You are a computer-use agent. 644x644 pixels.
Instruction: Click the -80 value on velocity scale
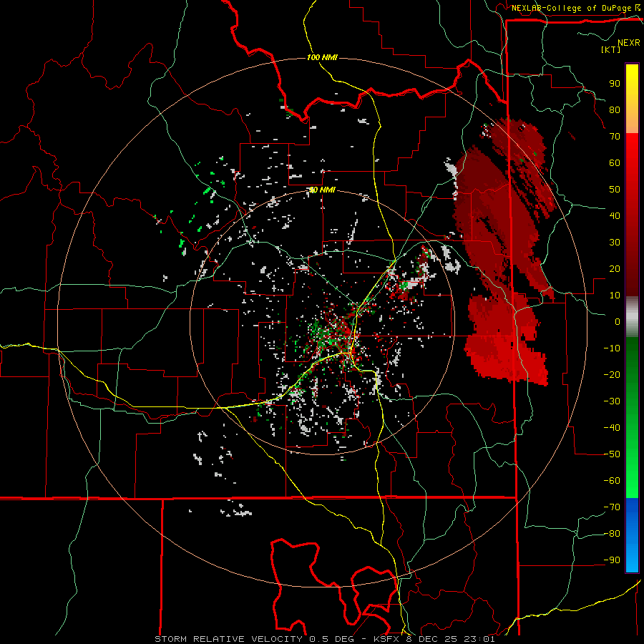pyautogui.click(x=612, y=534)
